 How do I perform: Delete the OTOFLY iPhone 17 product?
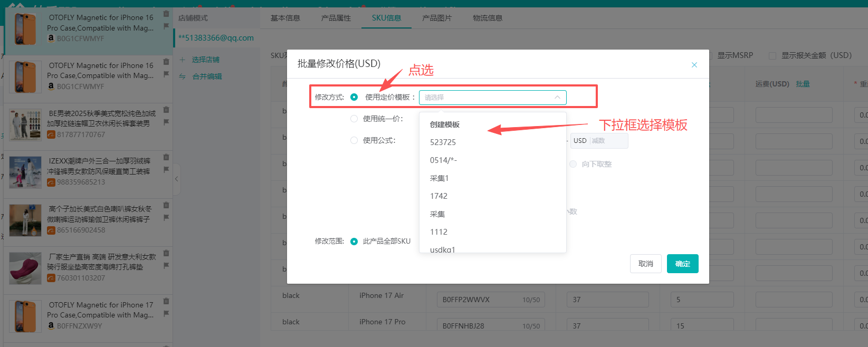click(166, 301)
